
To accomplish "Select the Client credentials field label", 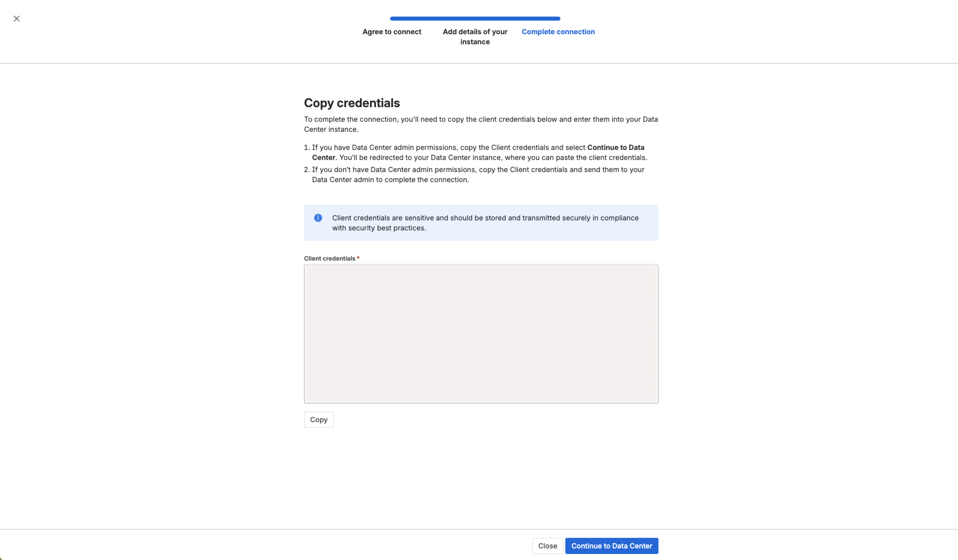I will click(x=329, y=258).
